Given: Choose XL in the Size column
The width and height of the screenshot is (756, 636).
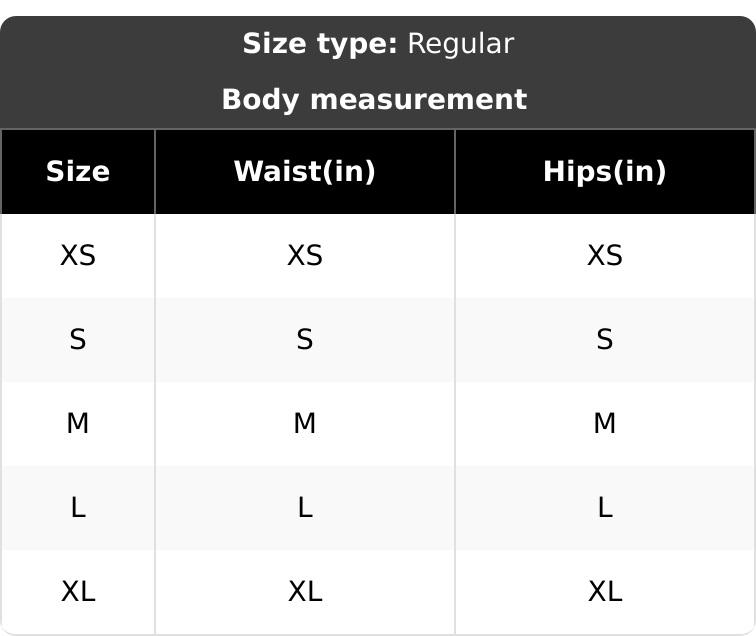Looking at the screenshot, I should (x=78, y=592).
